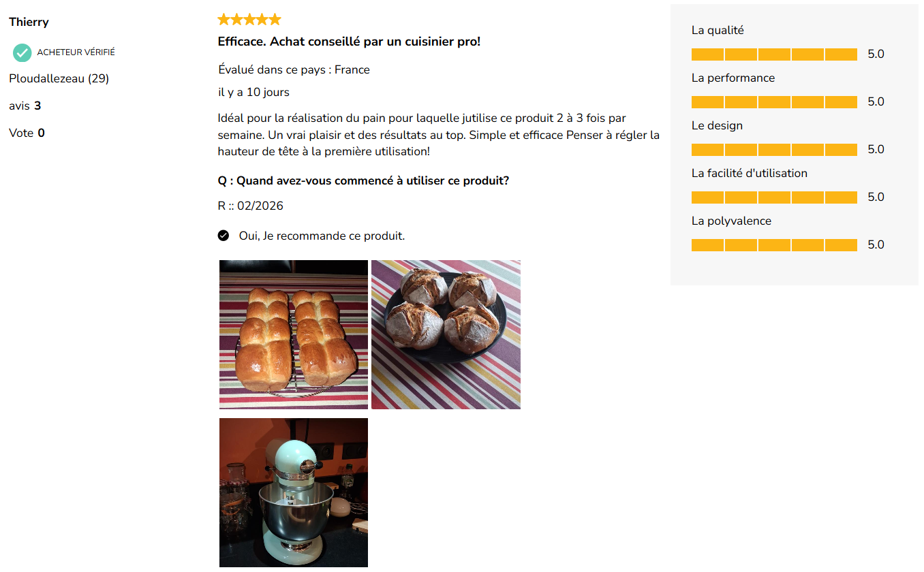Viewport: 924px width, 572px height.
Task: Click the La polyvalence rating bar
Action: pyautogui.click(x=774, y=245)
